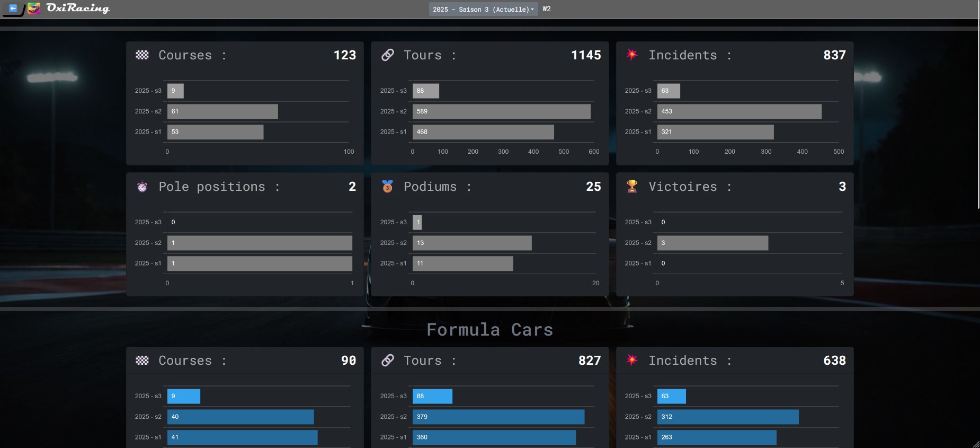Click the 2025 - s2 bar in Pole positions chart

point(260,243)
